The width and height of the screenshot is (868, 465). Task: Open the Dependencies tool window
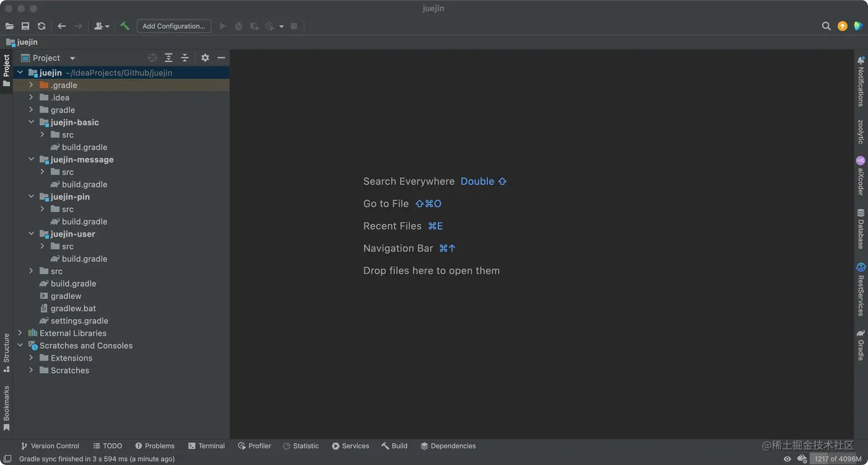click(448, 446)
